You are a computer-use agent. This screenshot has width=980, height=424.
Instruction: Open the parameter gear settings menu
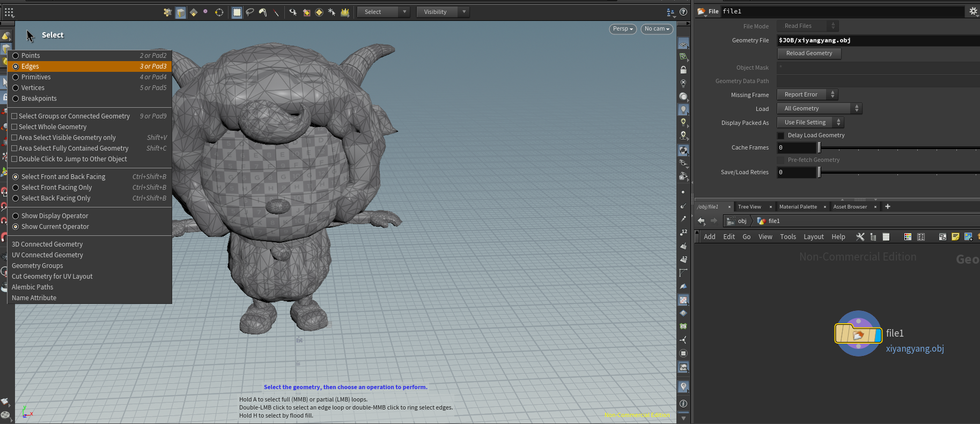point(973,11)
